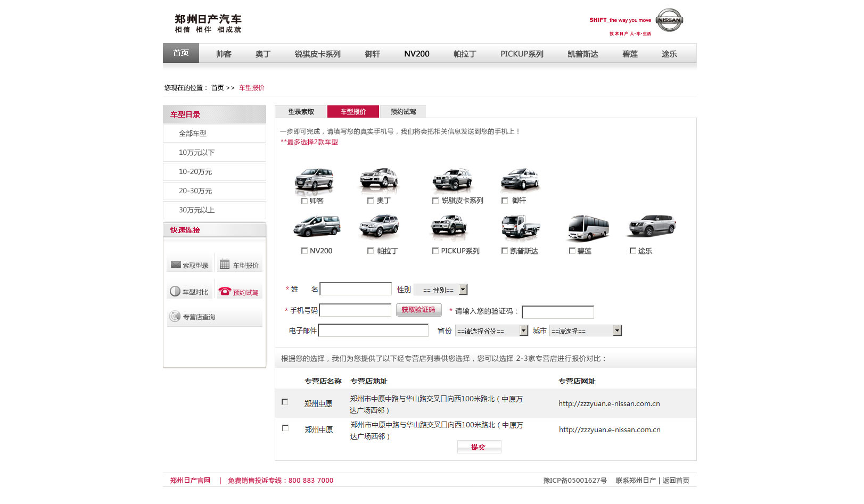864x504 pixels.
Task: Select 全部车型 in sidebar
Action: coord(215,134)
